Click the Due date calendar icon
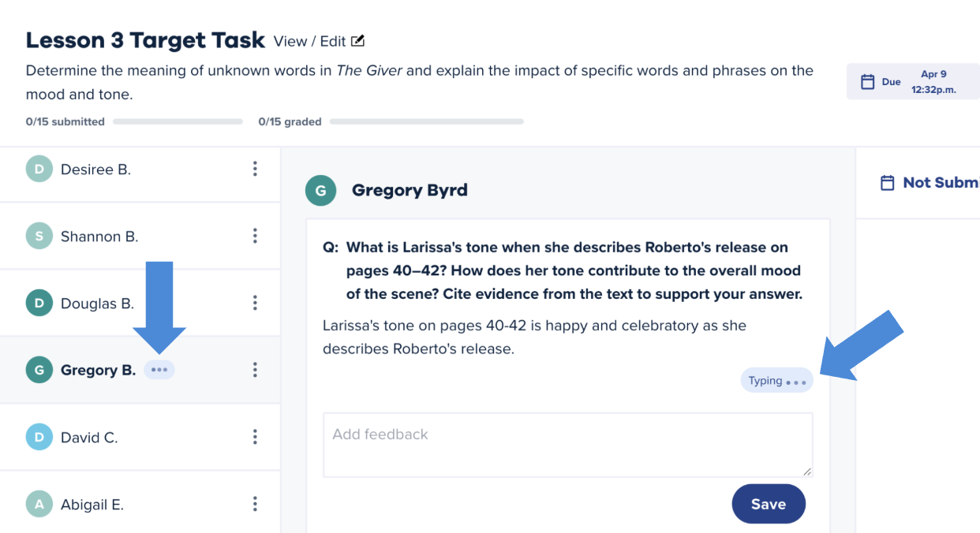 tap(867, 82)
